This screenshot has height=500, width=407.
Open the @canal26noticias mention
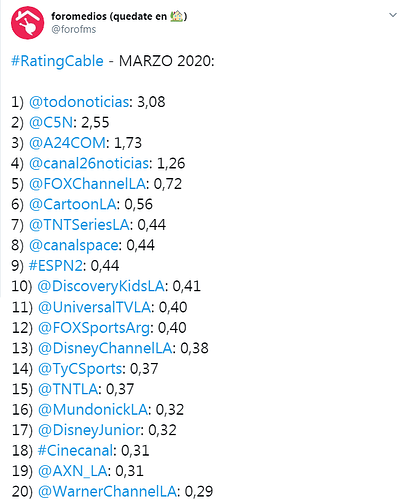[89, 163]
